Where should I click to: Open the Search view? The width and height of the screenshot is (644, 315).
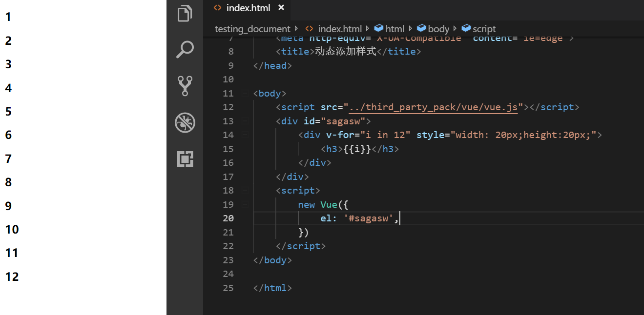point(185,49)
